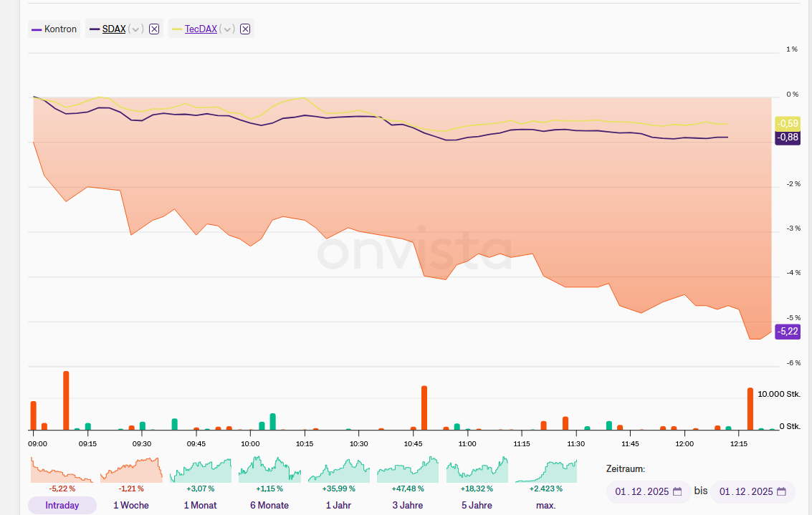This screenshot has height=515, width=812.
Task: Click the +1,15 % six-month performance text
Action: tap(269, 488)
